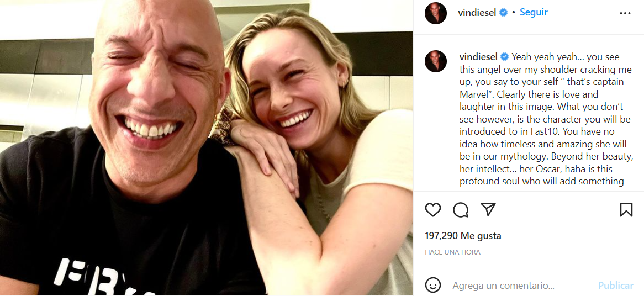Click the HACE UNA HORA timestamp
This screenshot has height=296, width=644.
point(452,252)
